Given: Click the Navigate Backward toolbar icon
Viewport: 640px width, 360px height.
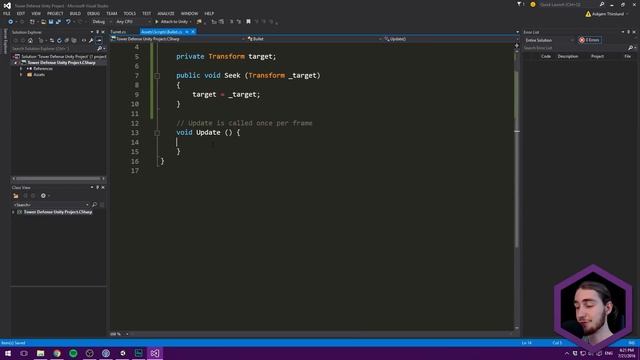Looking at the screenshot, I should [11, 22].
